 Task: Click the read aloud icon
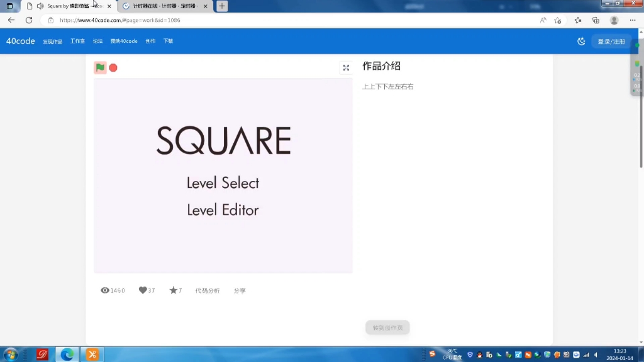(x=543, y=20)
